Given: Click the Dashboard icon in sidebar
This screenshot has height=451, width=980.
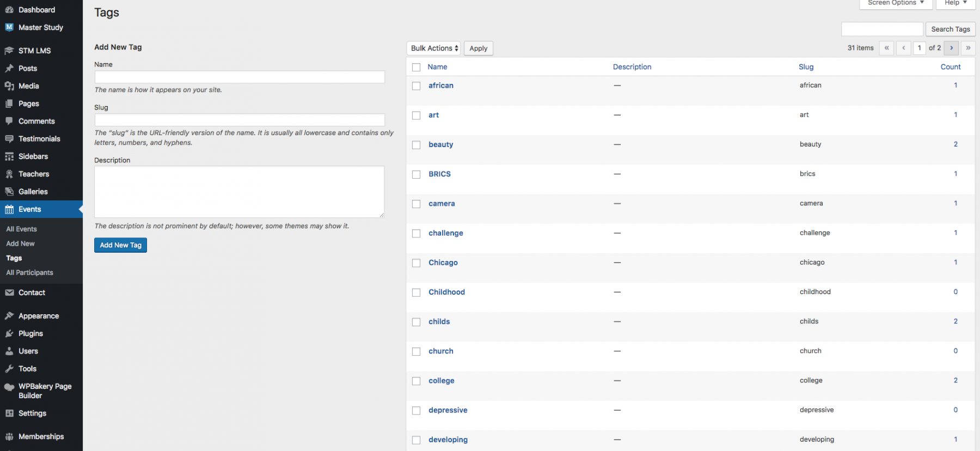Looking at the screenshot, I should [x=9, y=10].
